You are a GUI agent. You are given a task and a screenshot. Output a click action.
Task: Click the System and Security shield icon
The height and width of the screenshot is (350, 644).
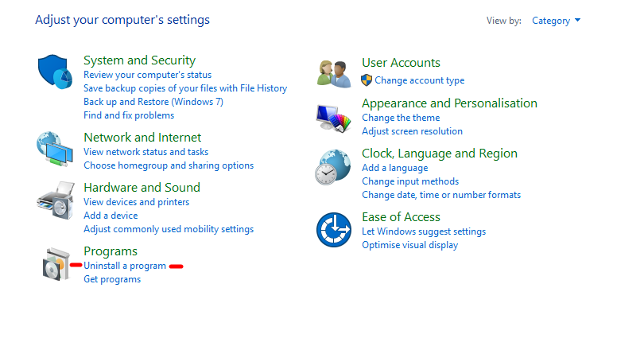point(55,72)
